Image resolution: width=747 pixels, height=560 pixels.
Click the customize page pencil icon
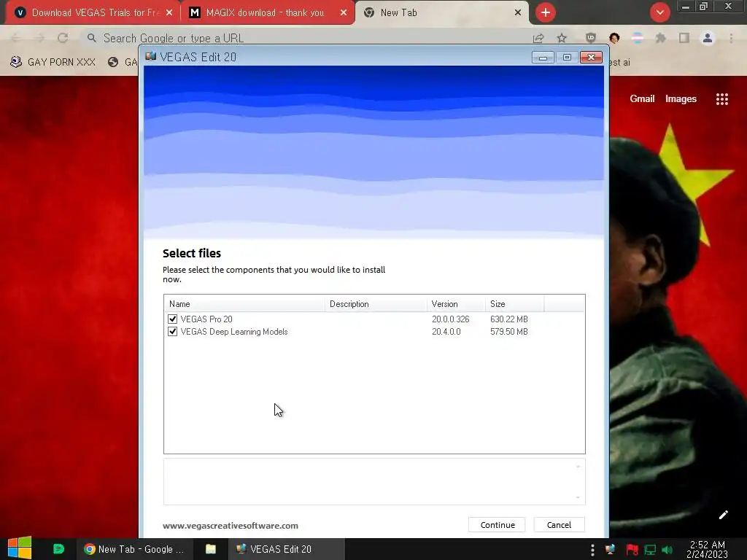coord(723,515)
